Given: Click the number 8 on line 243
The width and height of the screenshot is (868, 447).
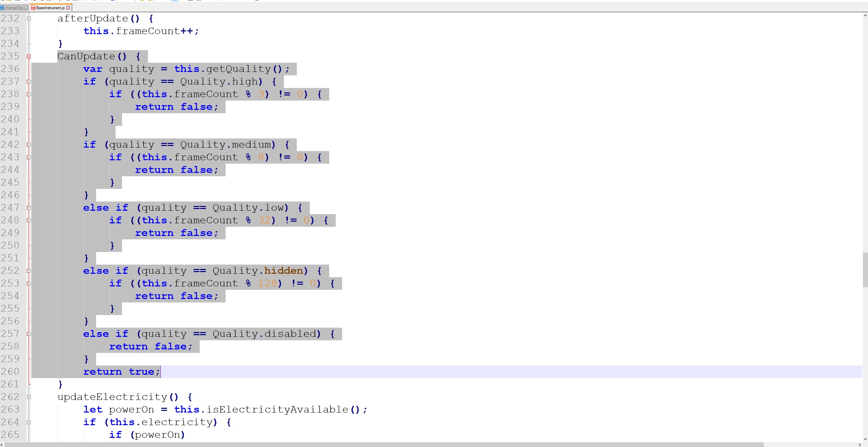Looking at the screenshot, I should [x=261, y=157].
